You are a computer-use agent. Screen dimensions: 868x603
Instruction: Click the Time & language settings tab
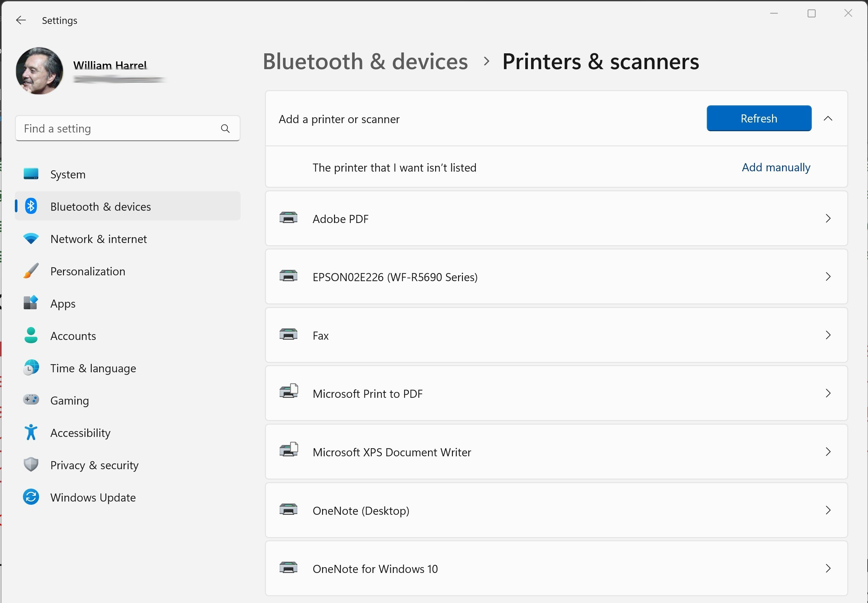click(93, 368)
